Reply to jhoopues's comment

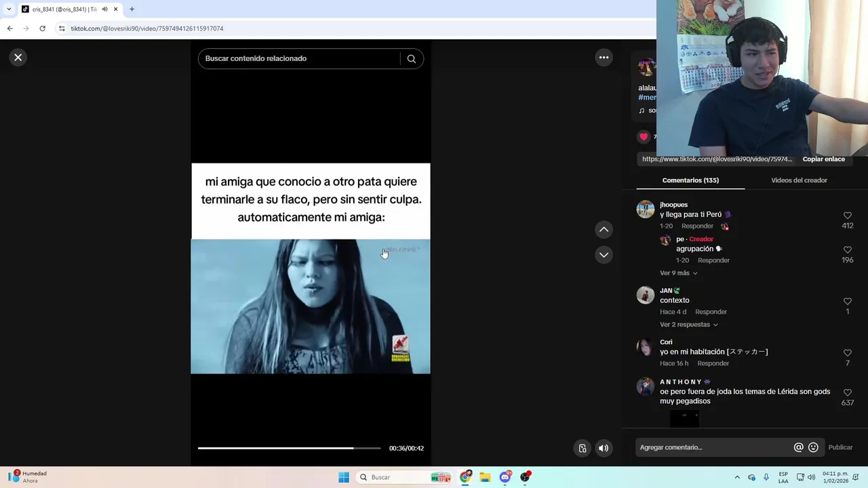coord(697,226)
